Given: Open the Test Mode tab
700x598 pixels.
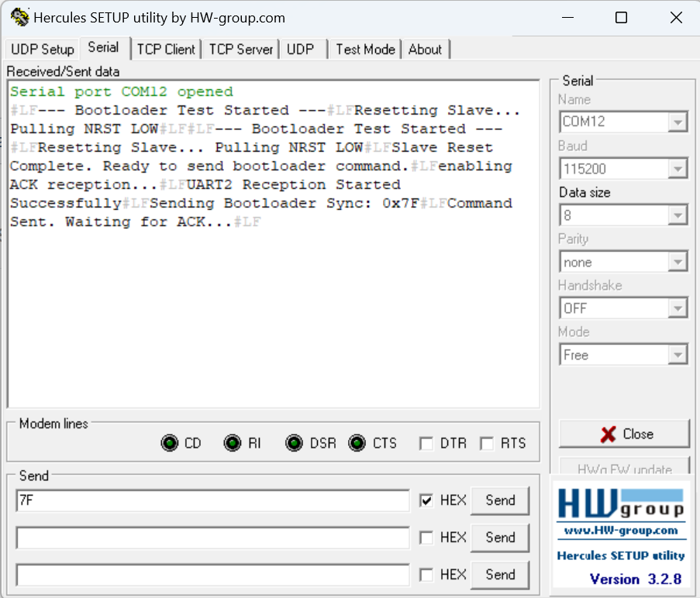Looking at the screenshot, I should tap(364, 49).
